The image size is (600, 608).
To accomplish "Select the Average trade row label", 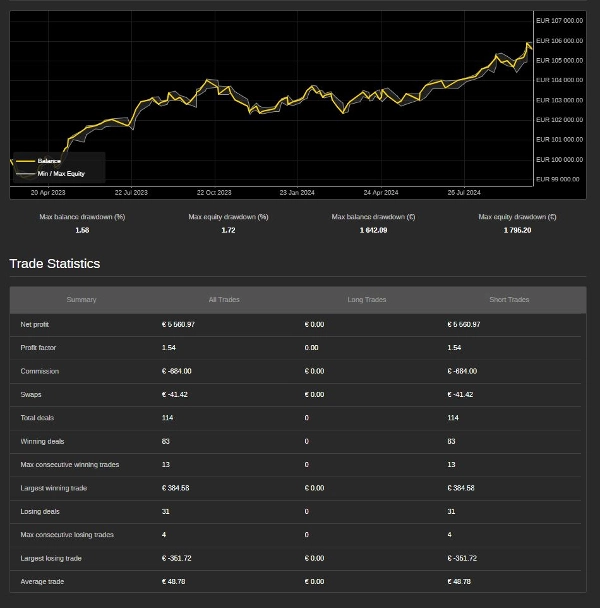I will pyautogui.click(x=40, y=581).
